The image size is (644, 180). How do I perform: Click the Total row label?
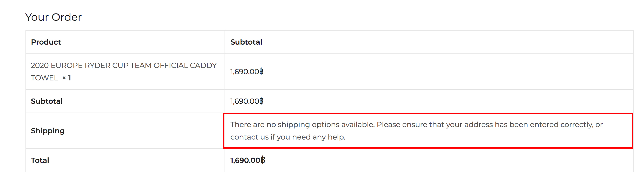[40, 160]
